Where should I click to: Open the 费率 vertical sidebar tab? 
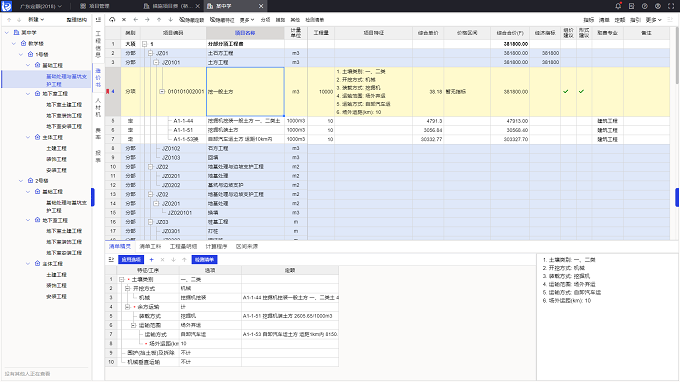point(98,134)
